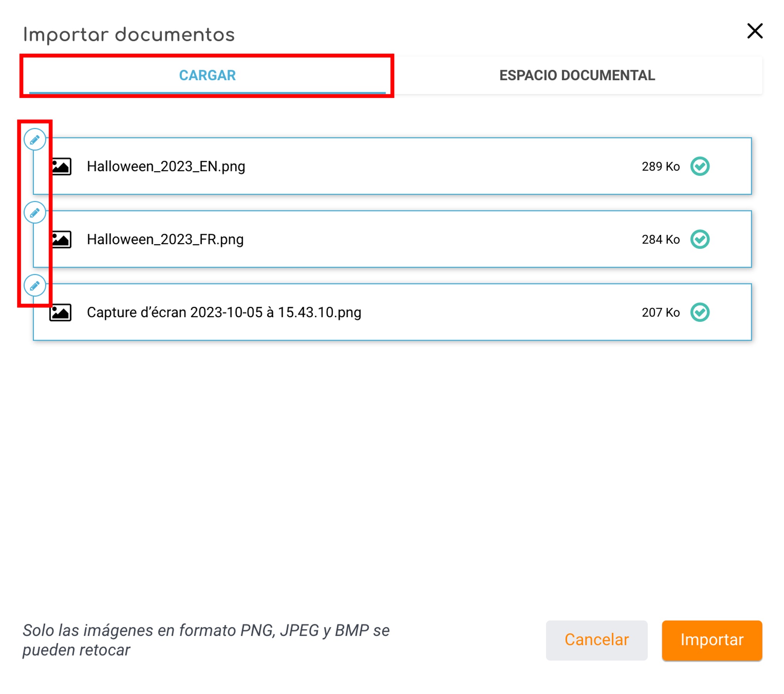Switch to the CARGAR tab
Viewport: 784px width, 694px height.
coord(207,75)
